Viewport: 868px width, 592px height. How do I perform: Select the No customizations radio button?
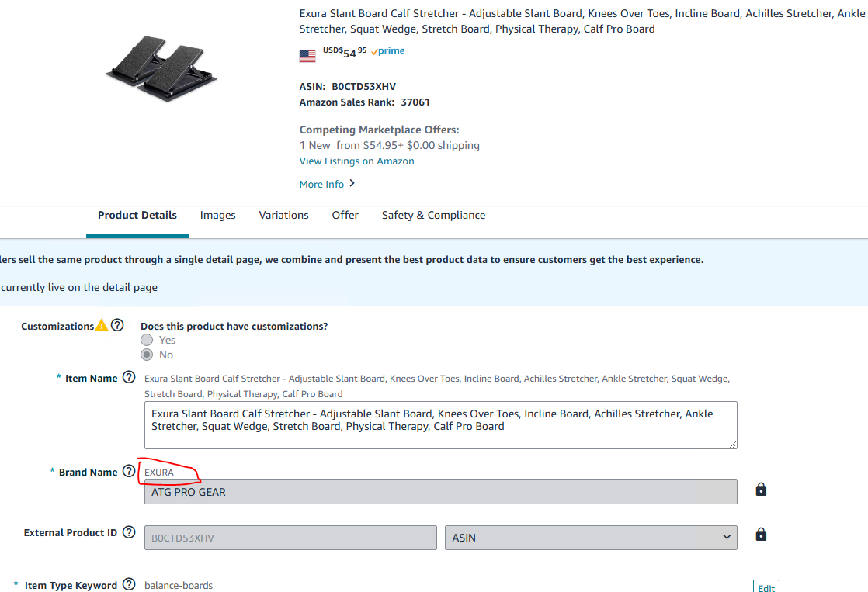point(147,355)
